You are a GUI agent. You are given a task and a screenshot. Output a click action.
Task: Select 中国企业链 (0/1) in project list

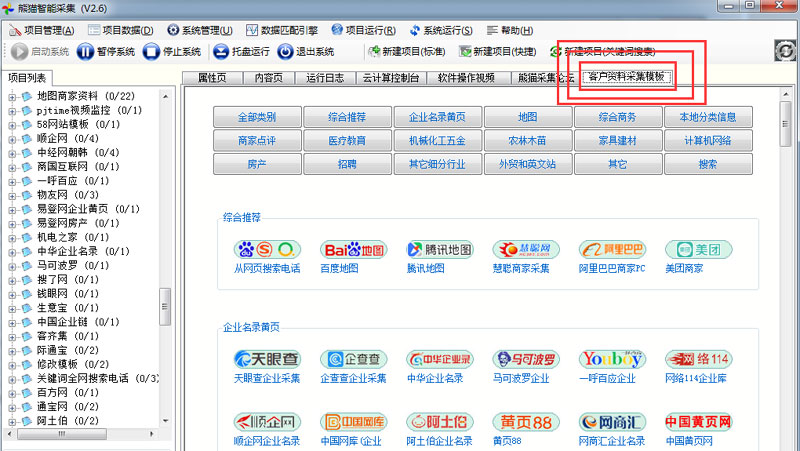pos(78,322)
